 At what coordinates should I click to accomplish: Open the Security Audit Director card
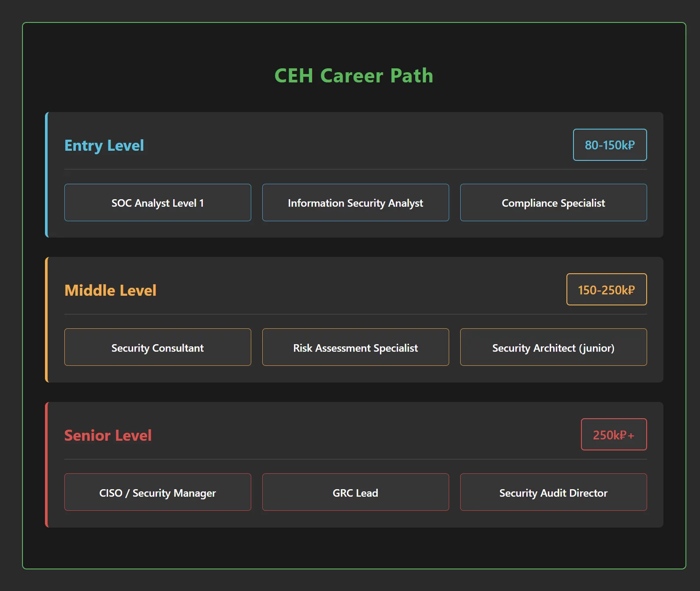[x=554, y=492]
